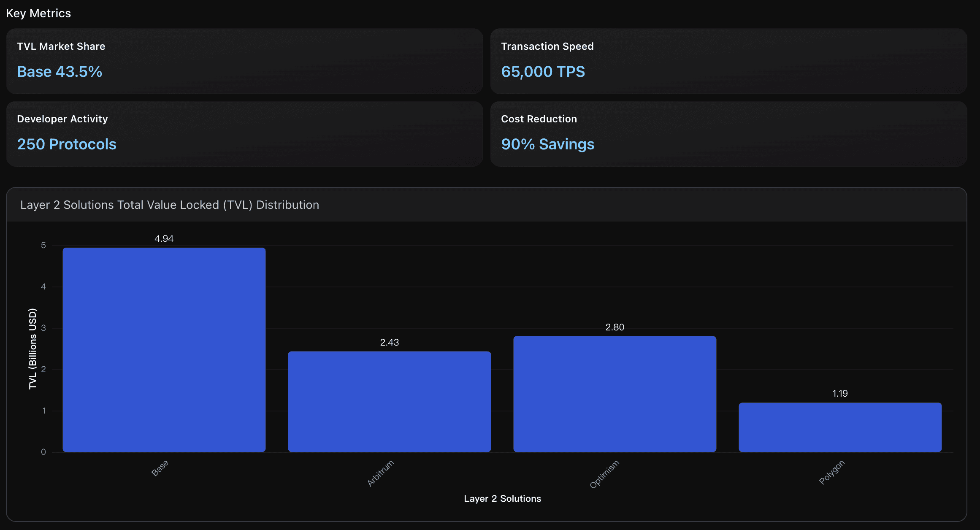Click the Cost Reduction label

point(539,119)
